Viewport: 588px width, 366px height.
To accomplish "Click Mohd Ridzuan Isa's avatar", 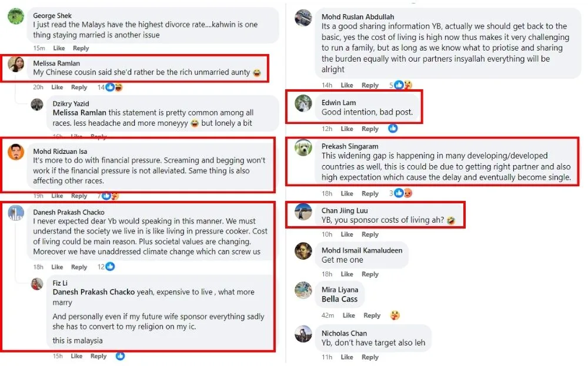I will tap(16, 152).
